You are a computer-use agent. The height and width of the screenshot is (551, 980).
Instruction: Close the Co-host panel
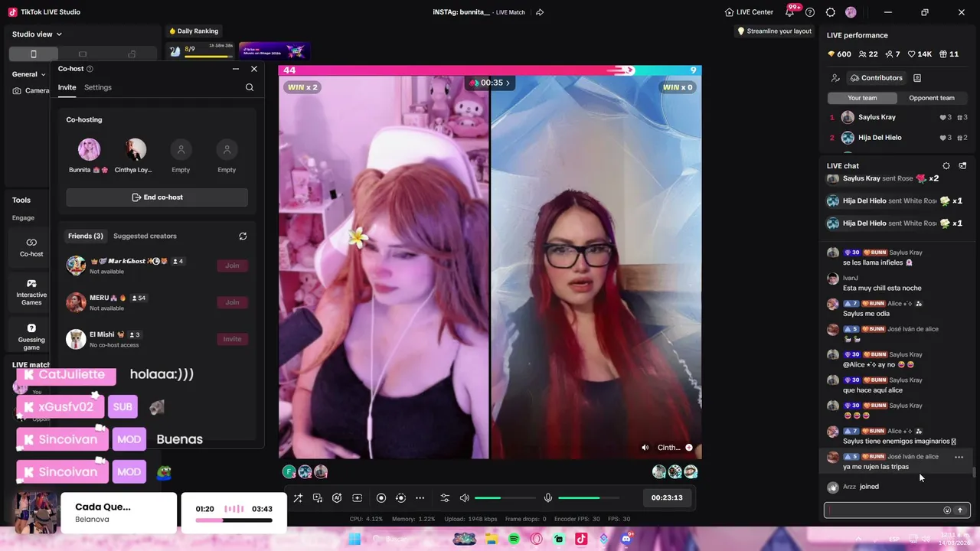click(254, 69)
